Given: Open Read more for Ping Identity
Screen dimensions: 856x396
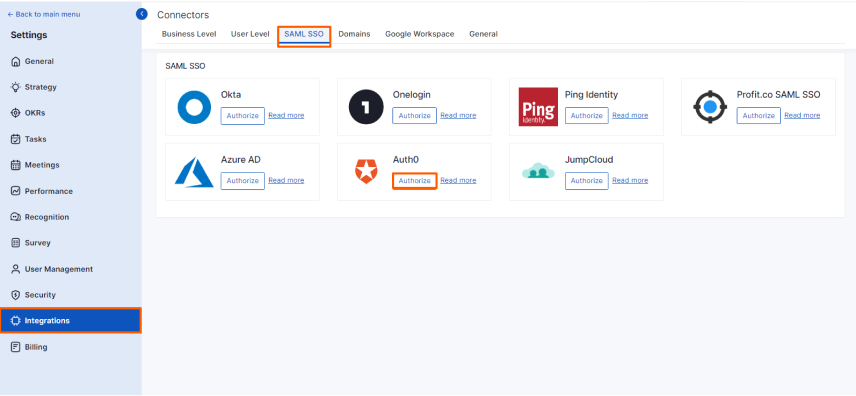Looking at the screenshot, I should coord(630,115).
